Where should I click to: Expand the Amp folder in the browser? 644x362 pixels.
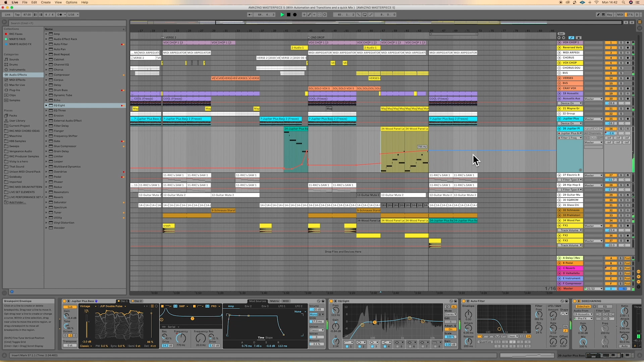46,34
